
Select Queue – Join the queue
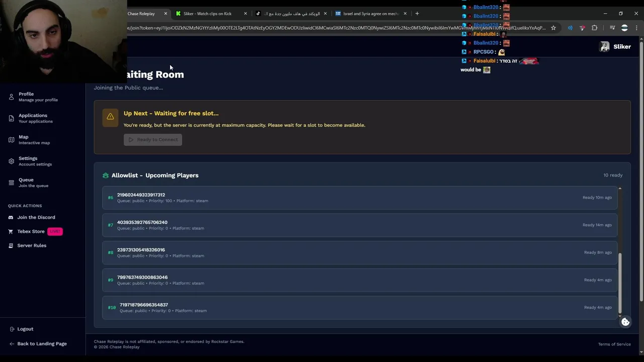click(x=33, y=183)
